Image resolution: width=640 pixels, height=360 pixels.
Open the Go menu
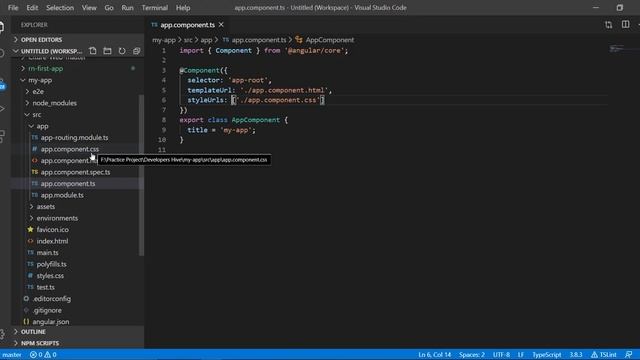[109, 8]
